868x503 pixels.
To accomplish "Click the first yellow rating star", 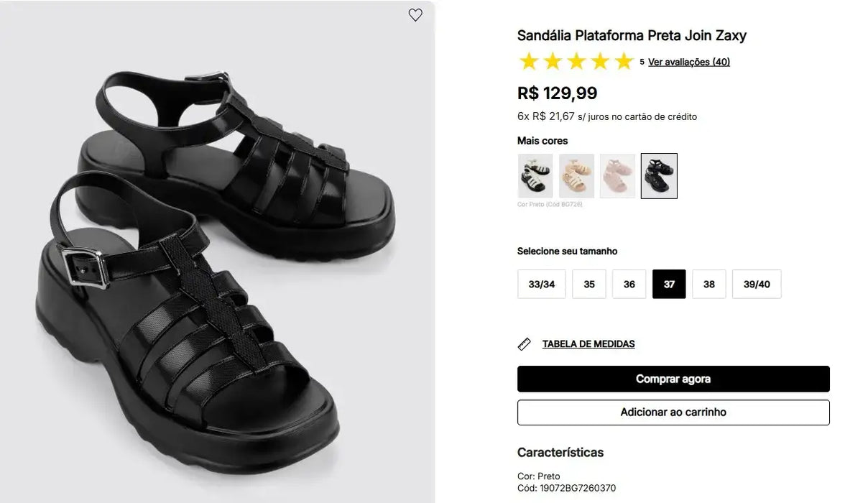I will (529, 62).
